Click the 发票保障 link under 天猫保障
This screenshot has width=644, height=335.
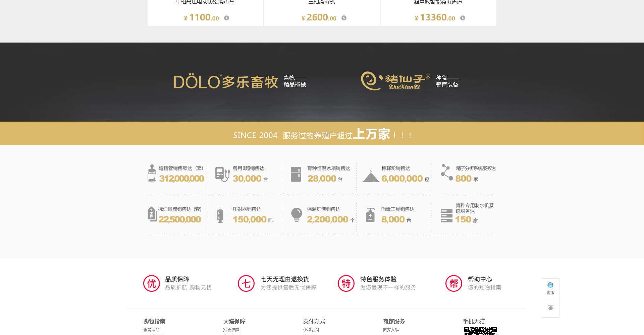[x=231, y=330]
